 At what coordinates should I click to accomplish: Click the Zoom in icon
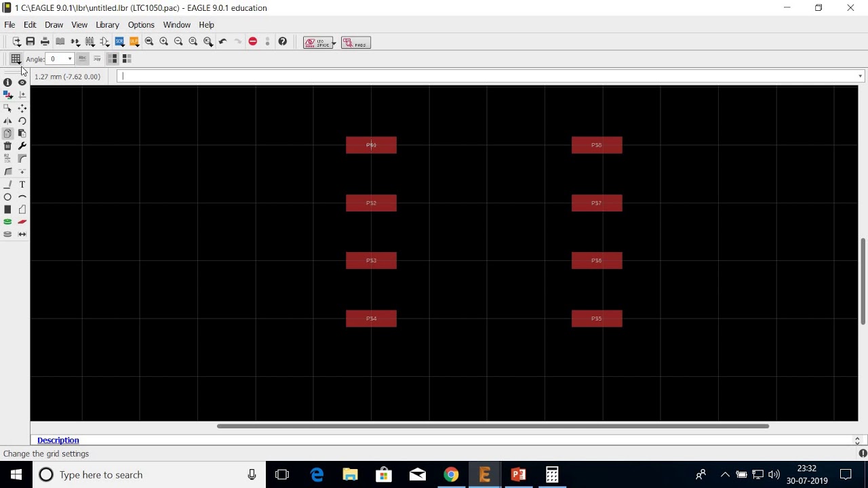[163, 41]
